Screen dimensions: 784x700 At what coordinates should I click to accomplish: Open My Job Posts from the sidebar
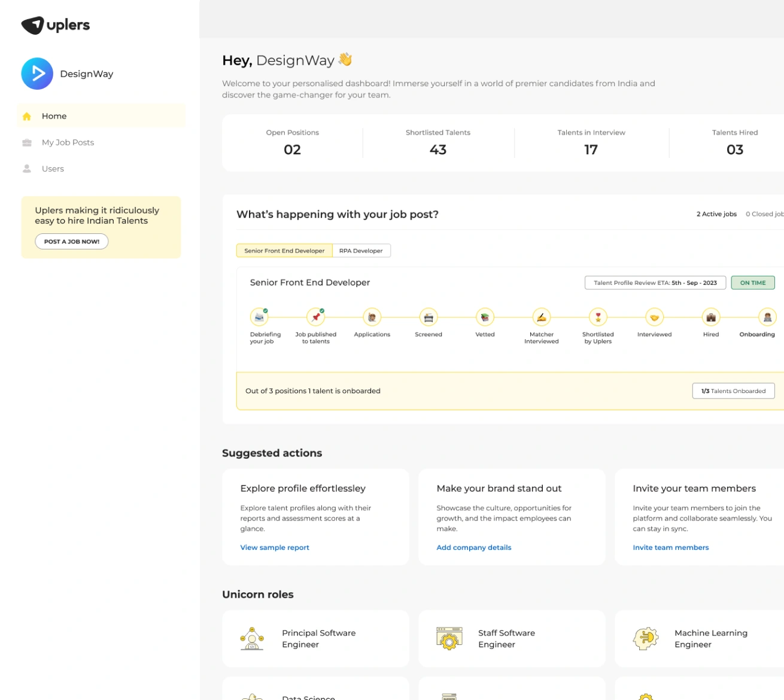(x=68, y=142)
